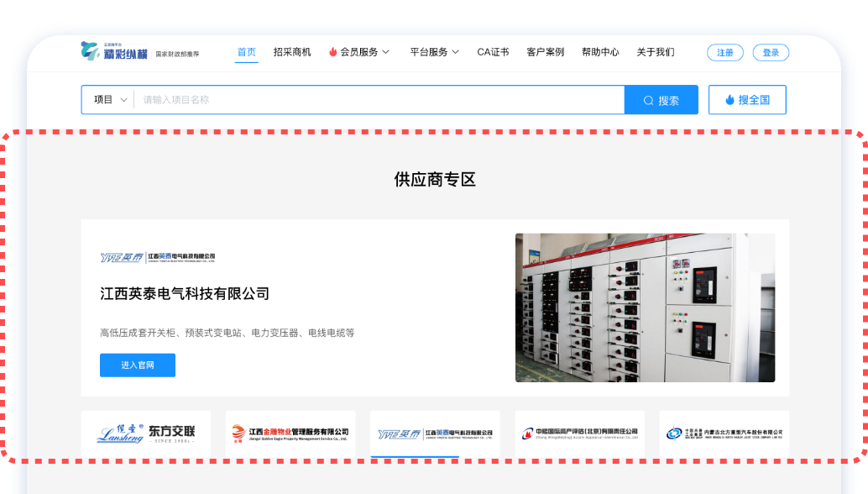Open the 项目 search type dropdown
The width and height of the screenshot is (868, 494).
[110, 100]
